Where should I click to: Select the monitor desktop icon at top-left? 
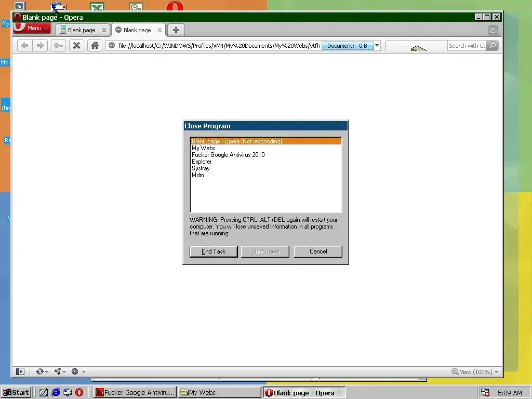[x=20, y=5]
